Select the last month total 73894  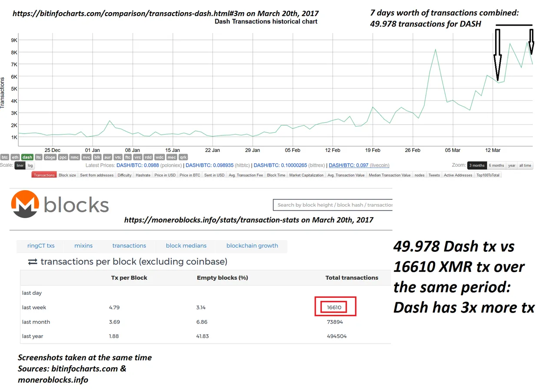(x=336, y=322)
